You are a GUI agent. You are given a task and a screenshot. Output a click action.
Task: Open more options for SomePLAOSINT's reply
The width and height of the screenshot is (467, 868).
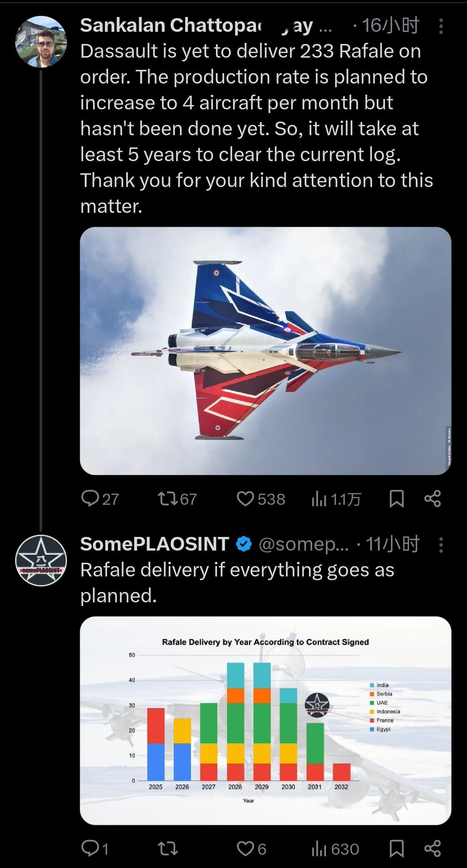(441, 545)
